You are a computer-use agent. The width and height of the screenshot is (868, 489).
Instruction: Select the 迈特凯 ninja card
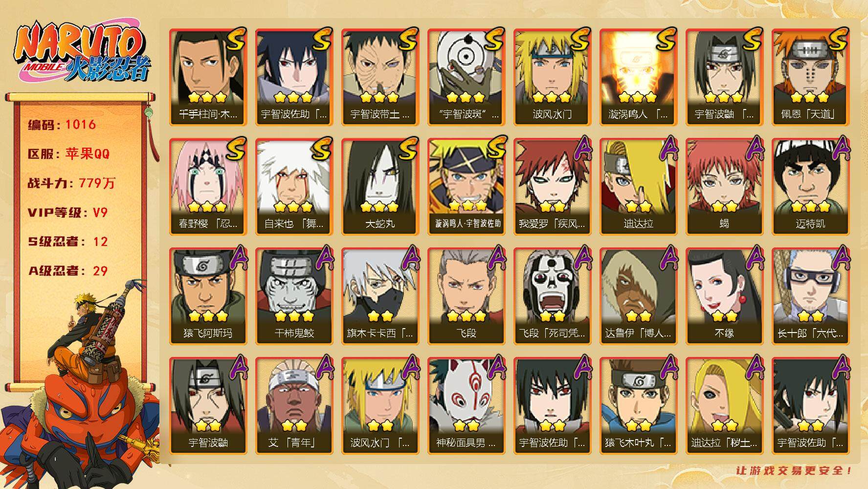(x=811, y=187)
